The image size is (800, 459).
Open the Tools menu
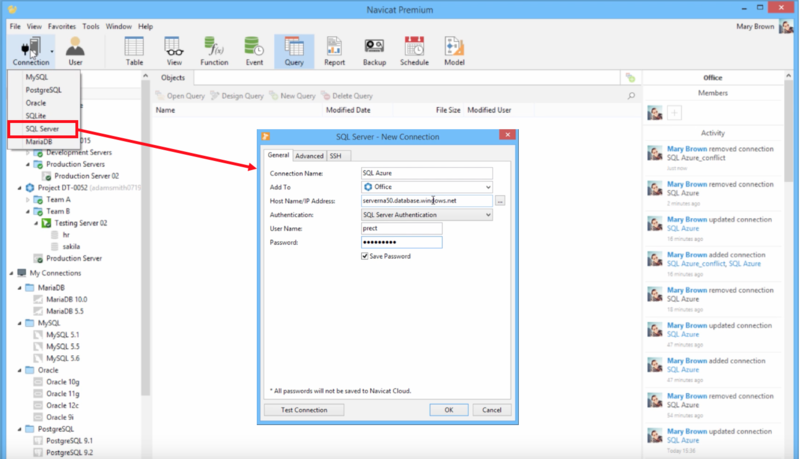tap(91, 26)
